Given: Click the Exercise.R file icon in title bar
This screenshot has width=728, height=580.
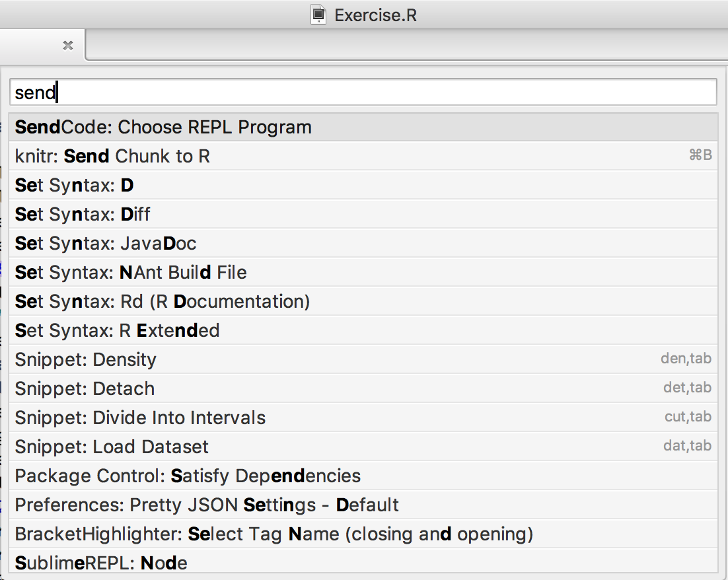Looking at the screenshot, I should [318, 15].
